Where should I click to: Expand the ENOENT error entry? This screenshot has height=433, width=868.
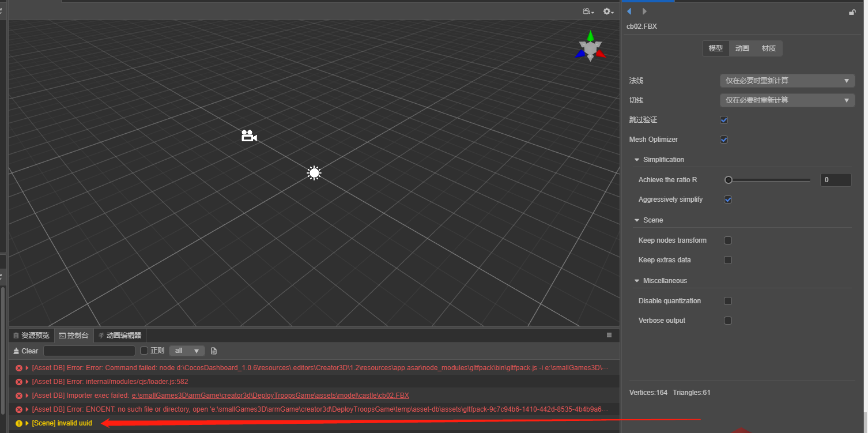click(27, 409)
